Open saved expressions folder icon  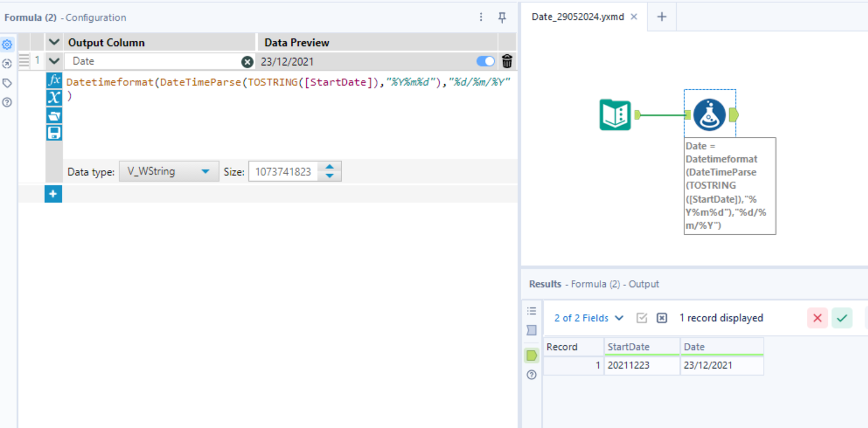click(54, 115)
